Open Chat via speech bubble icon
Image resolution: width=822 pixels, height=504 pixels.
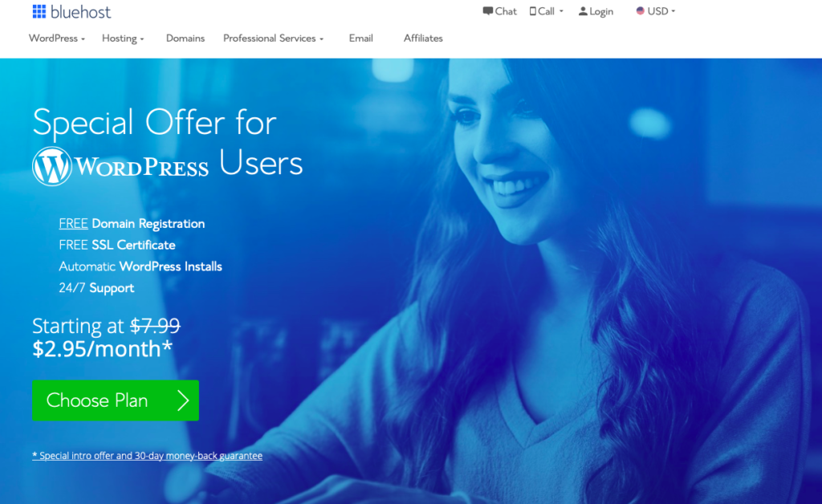487,11
